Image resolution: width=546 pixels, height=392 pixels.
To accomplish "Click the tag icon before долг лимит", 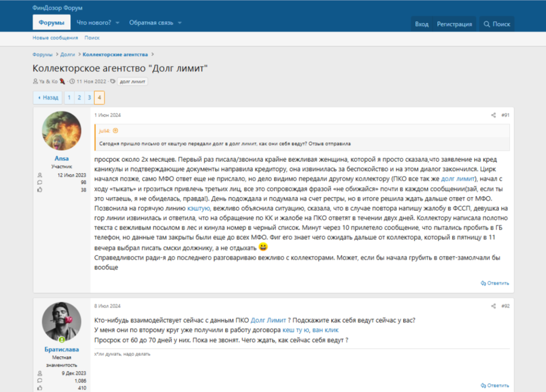I will [113, 81].
